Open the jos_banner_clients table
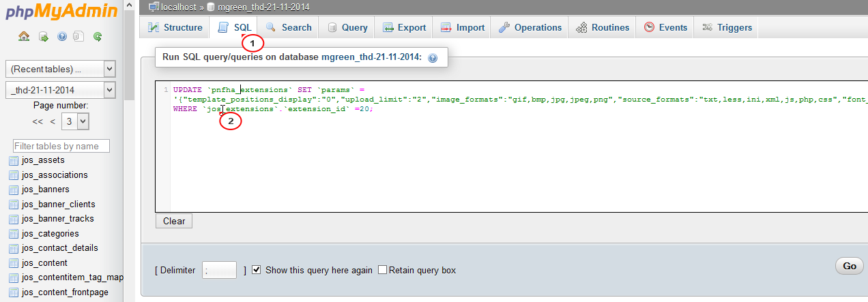The height and width of the screenshot is (302, 868). tap(59, 205)
